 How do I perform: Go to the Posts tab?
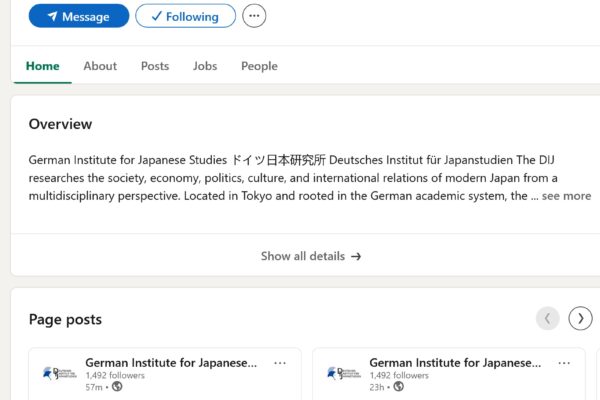click(x=155, y=66)
